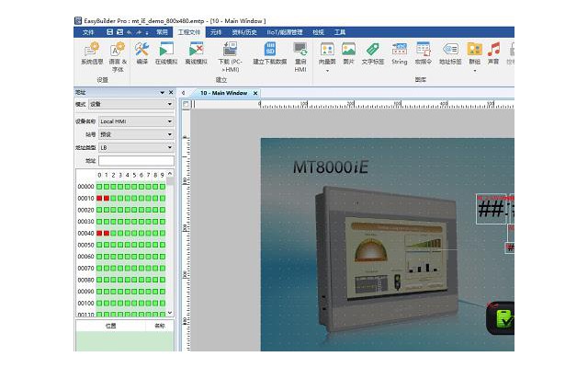588x368 pixels.
Task: Expand the quick access customize arrow
Action: 147,33
